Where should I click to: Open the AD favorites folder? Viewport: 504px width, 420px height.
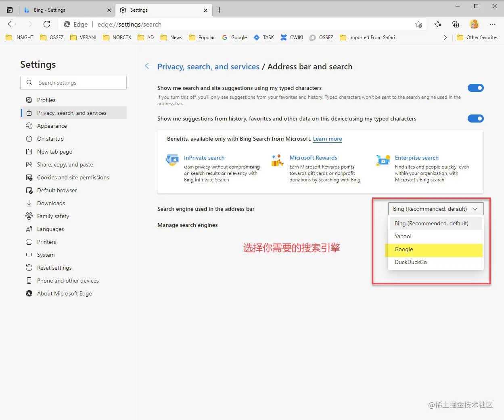tap(146, 37)
